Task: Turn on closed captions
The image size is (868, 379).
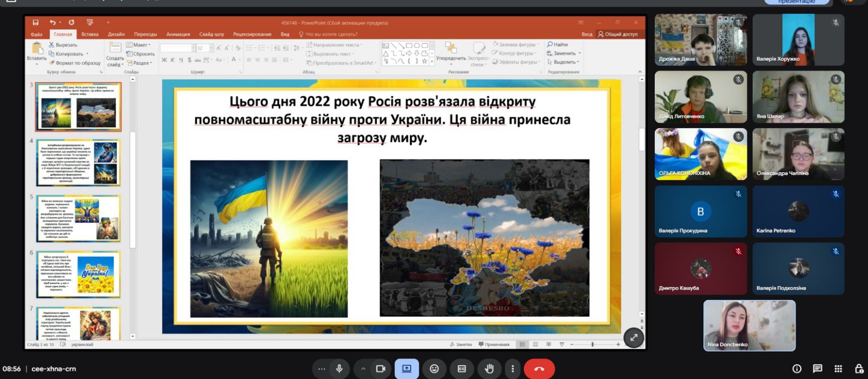Action: [x=462, y=369]
